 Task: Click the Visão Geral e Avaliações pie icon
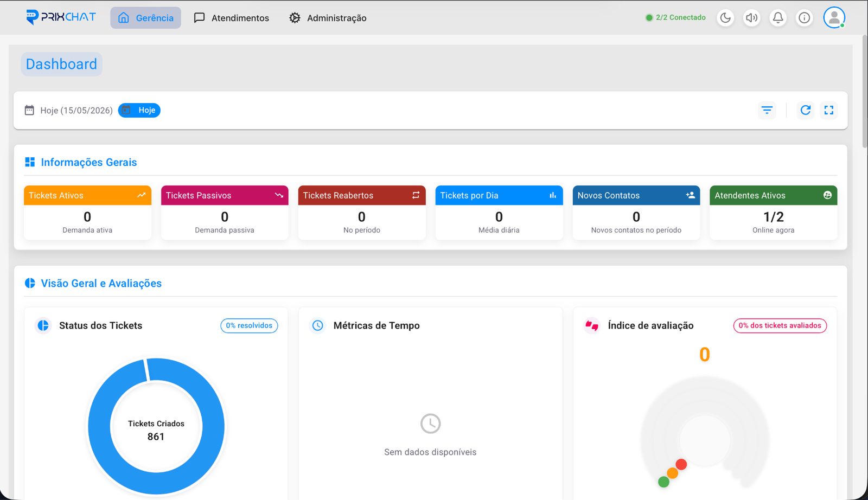pos(30,283)
